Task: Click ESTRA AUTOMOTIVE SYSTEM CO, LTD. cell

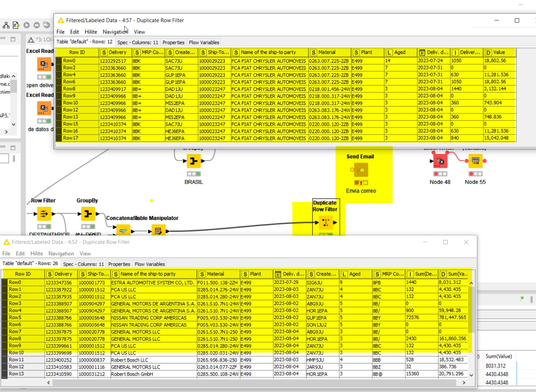Action: click(153, 282)
